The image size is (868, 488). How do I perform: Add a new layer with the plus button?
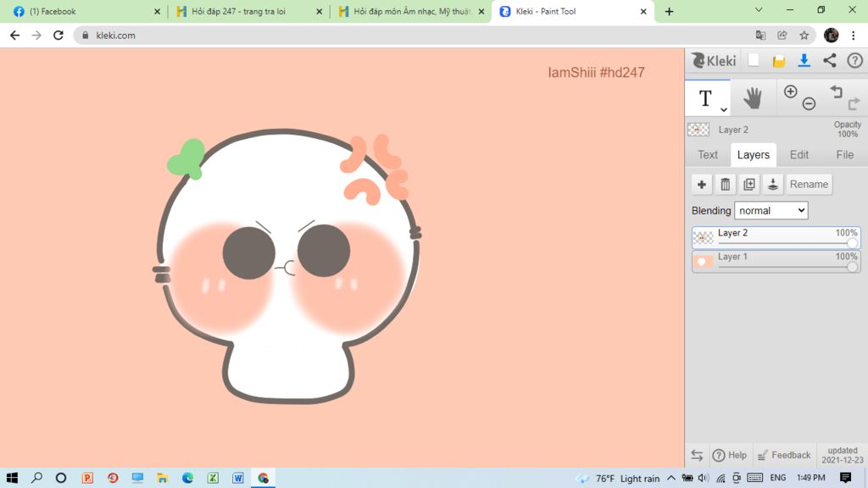pos(701,184)
